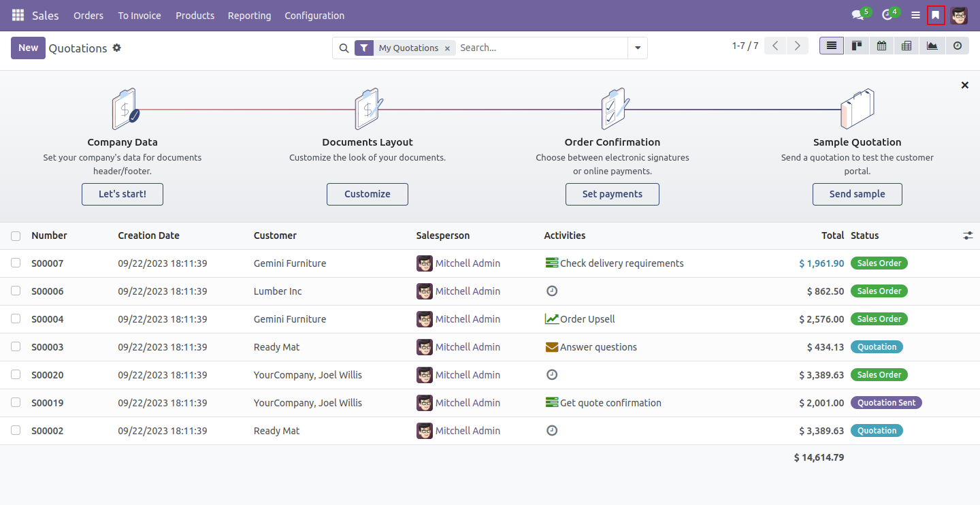The width and height of the screenshot is (980, 505).
Task: Click Order Upsell activity on S00004
Action: coord(580,319)
